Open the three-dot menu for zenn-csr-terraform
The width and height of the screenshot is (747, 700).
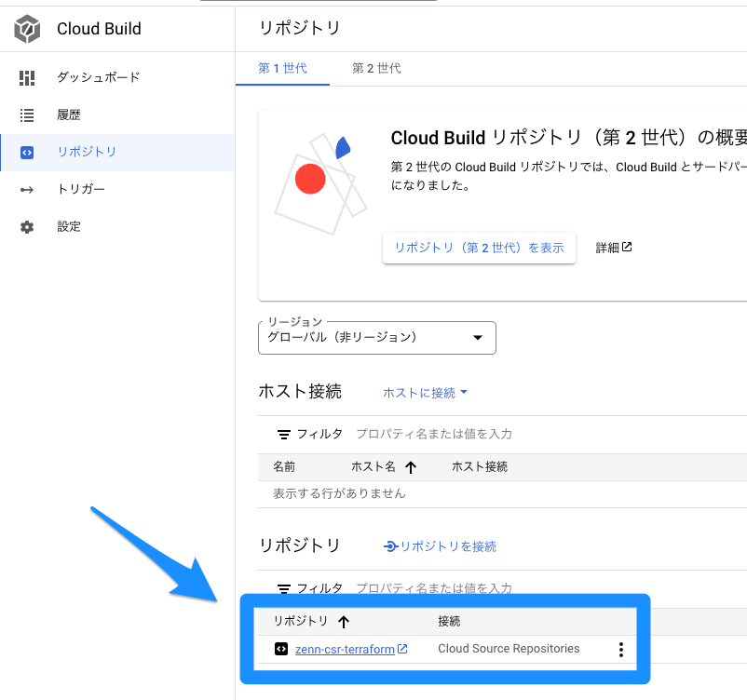620,650
